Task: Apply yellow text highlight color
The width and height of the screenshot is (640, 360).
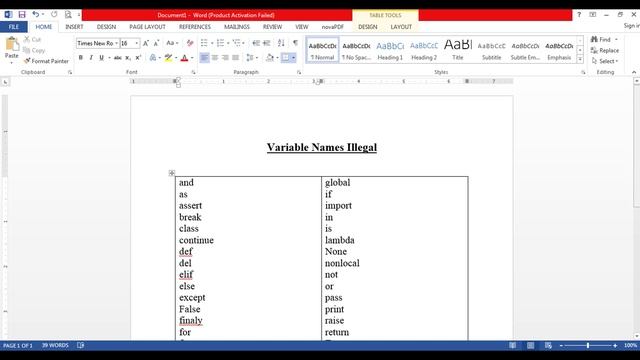Action: (168, 58)
